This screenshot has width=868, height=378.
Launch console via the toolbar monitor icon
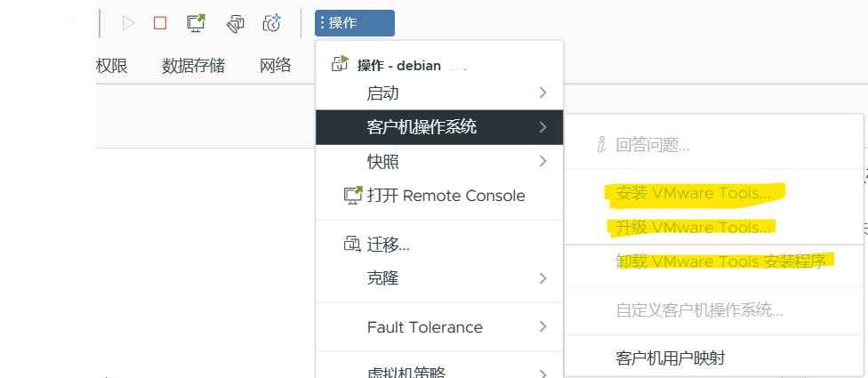[196, 23]
